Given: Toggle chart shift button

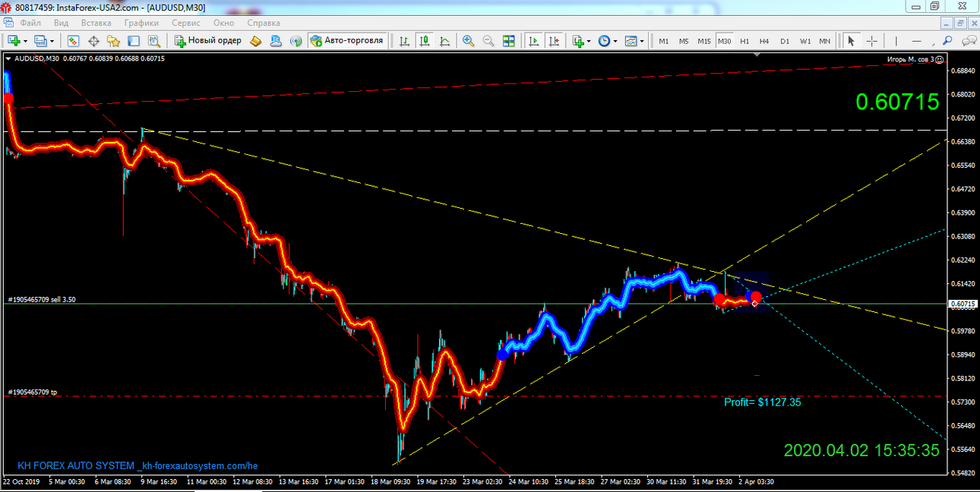Looking at the screenshot, I should (554, 40).
